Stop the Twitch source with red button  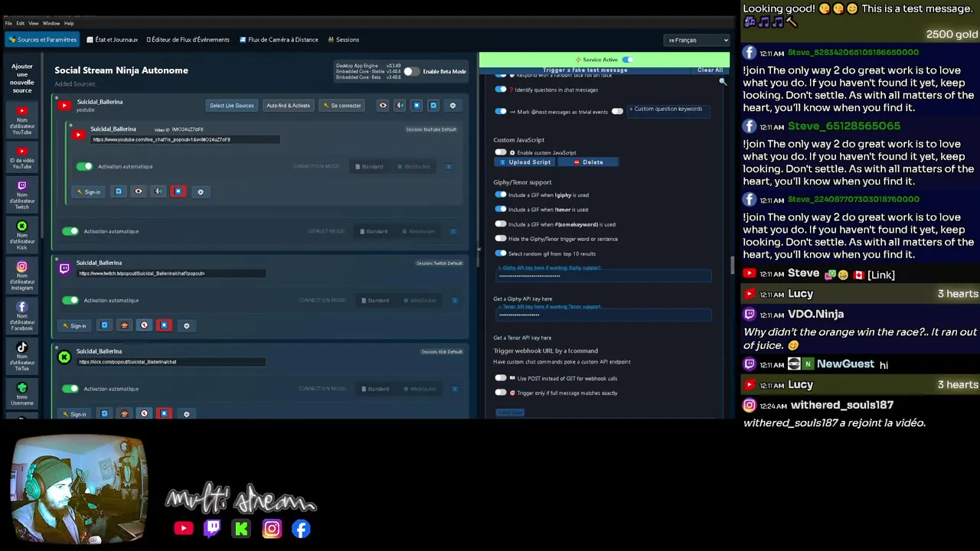pyautogui.click(x=164, y=325)
